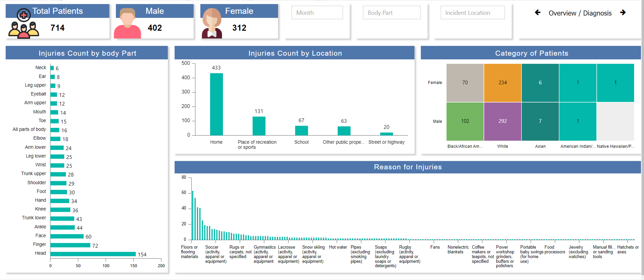Click the Snow skiing axis label
Viewport: 644px width, 280px height.
pyautogui.click(x=313, y=254)
